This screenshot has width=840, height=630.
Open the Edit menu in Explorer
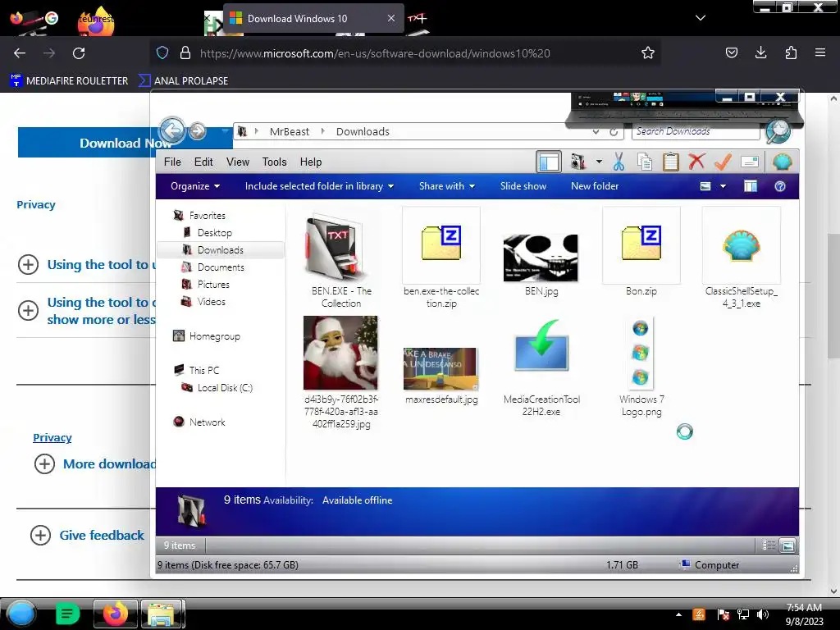[203, 162]
